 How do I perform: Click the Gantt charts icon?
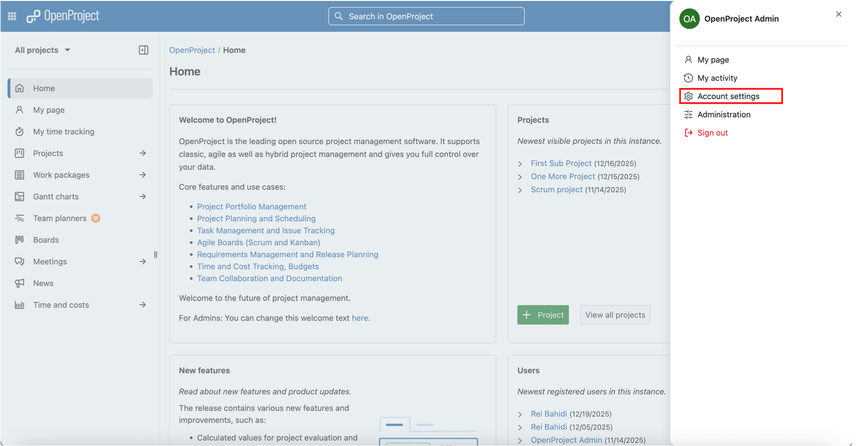19,197
